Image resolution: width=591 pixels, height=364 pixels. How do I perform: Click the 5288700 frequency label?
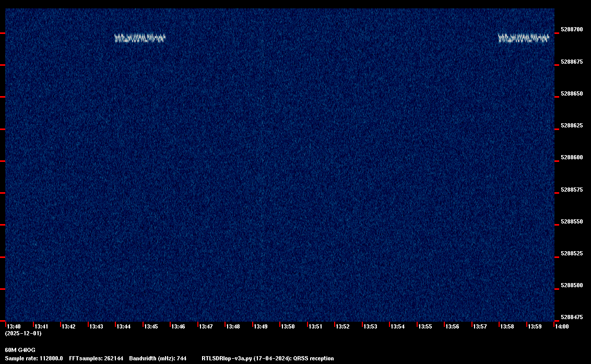pyautogui.click(x=572, y=29)
